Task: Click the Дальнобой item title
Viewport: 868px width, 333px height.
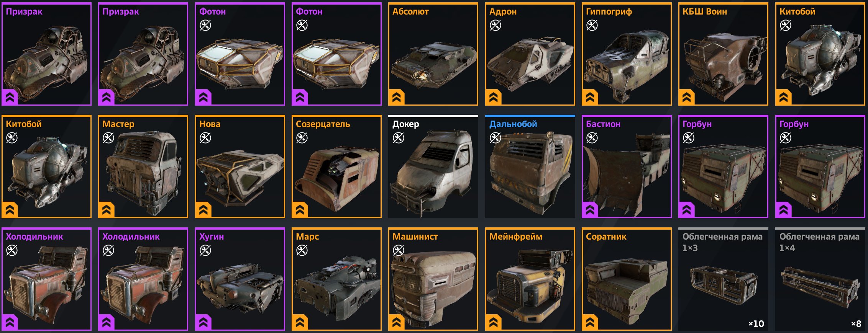Action: coord(513,124)
